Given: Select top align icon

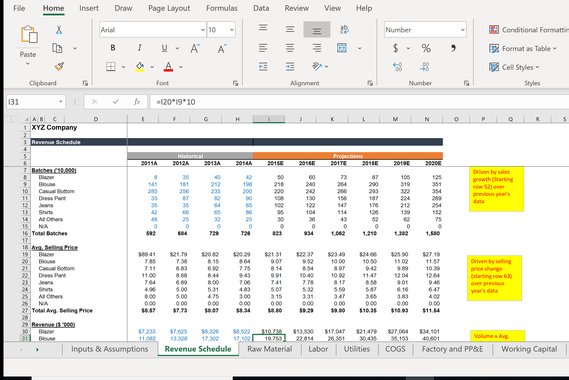Looking at the screenshot, I should click(263, 28).
